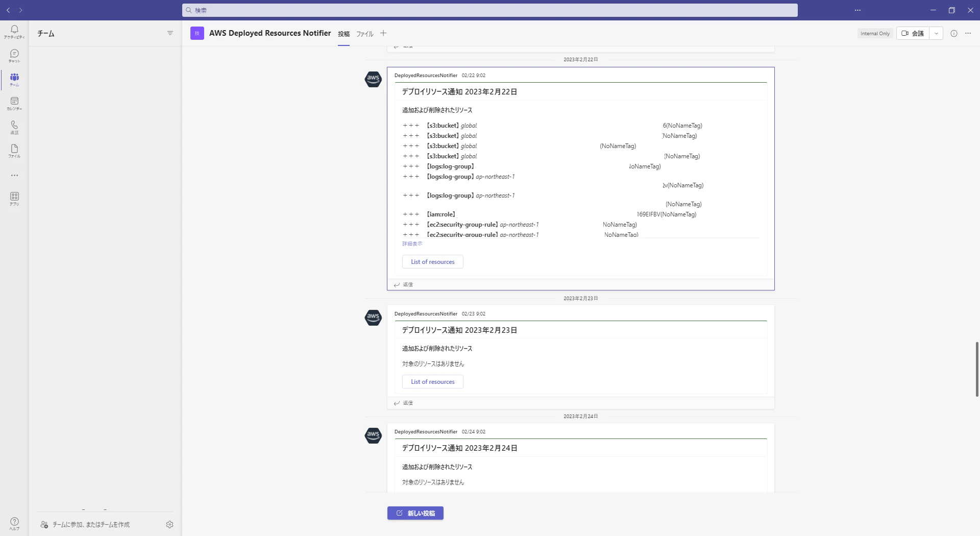The image size is (980, 536).
Task: Open channel info icon
Action: [x=953, y=33]
